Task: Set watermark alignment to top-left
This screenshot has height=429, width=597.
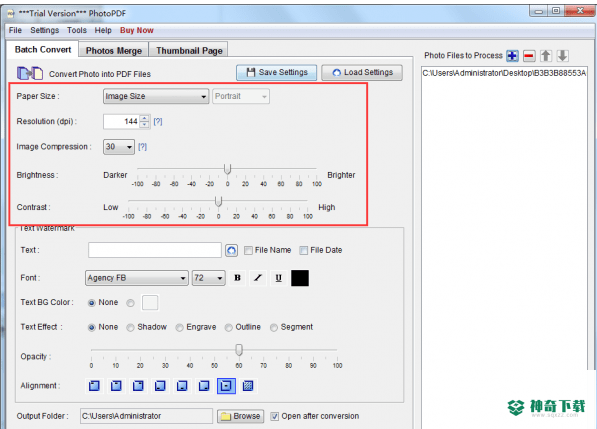Action: point(94,386)
